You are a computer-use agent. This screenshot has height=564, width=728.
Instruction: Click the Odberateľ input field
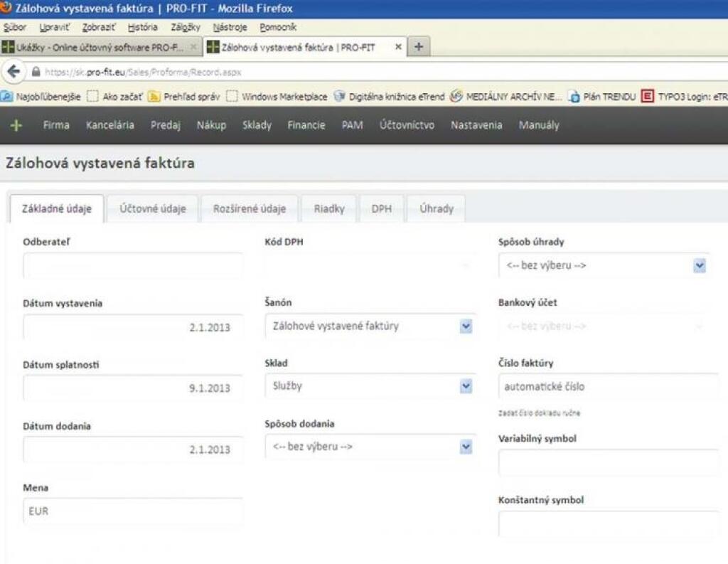(x=133, y=266)
